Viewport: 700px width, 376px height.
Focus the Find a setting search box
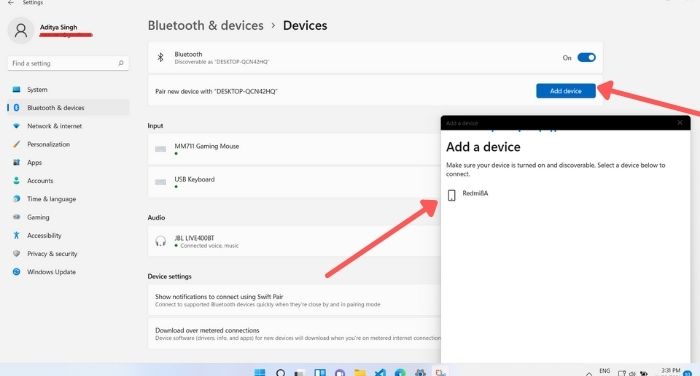[x=68, y=63]
